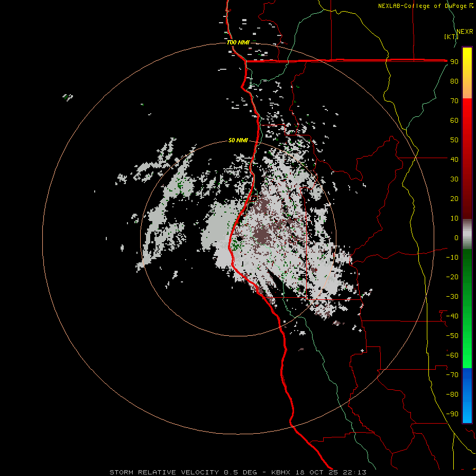Click the '100 NMI' range ring label
This screenshot has height=476, width=476.
point(238,42)
